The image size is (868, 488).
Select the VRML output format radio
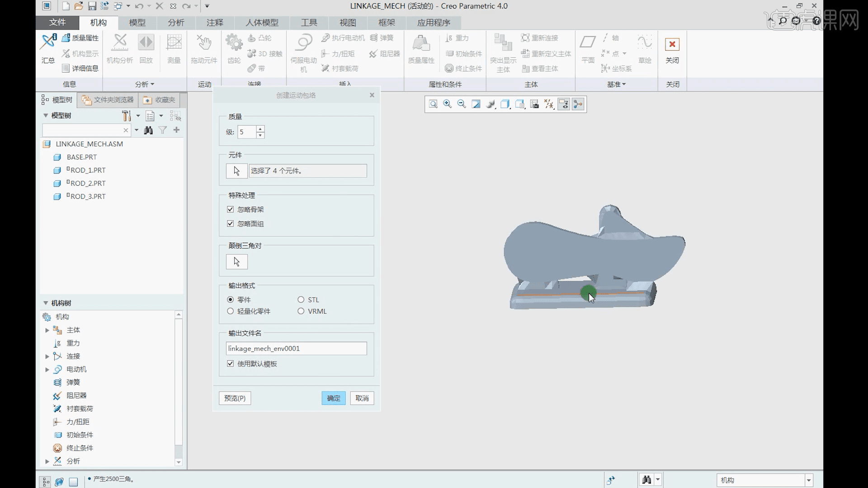point(301,311)
